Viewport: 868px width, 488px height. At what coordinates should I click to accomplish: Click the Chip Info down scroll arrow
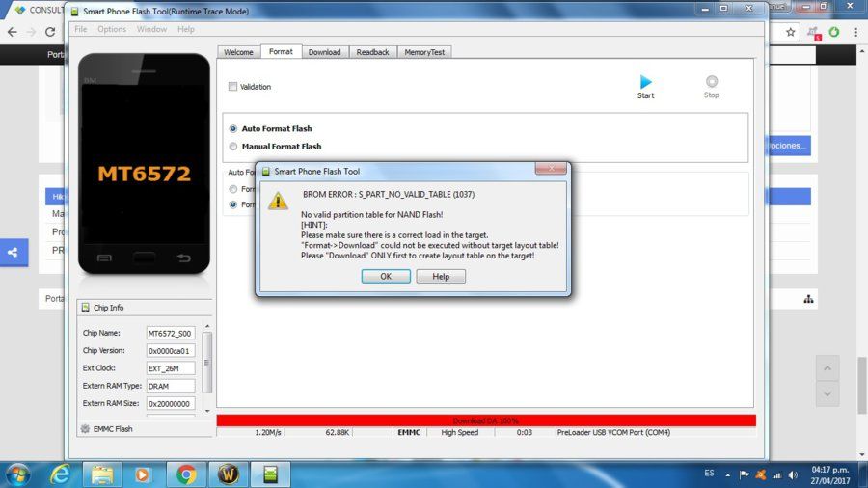point(207,411)
